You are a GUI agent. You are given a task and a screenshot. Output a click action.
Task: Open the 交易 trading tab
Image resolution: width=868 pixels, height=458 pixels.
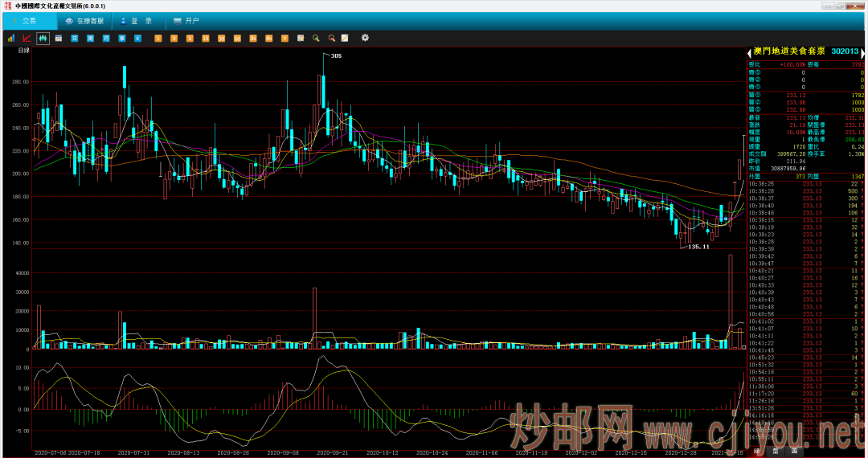click(30, 21)
